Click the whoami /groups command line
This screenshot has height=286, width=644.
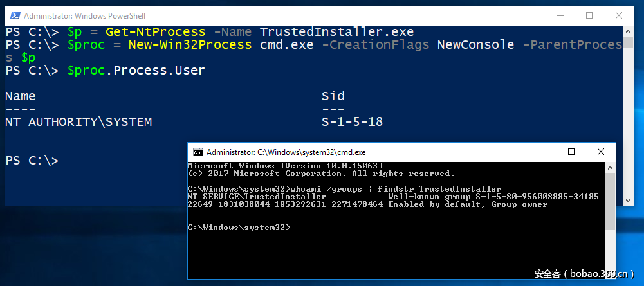[344, 188]
